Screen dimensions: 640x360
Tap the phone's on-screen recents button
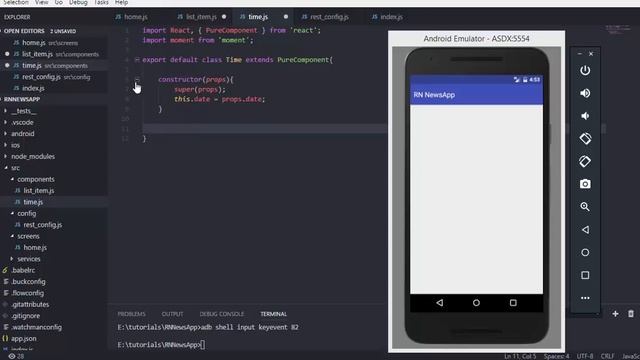pos(513,303)
